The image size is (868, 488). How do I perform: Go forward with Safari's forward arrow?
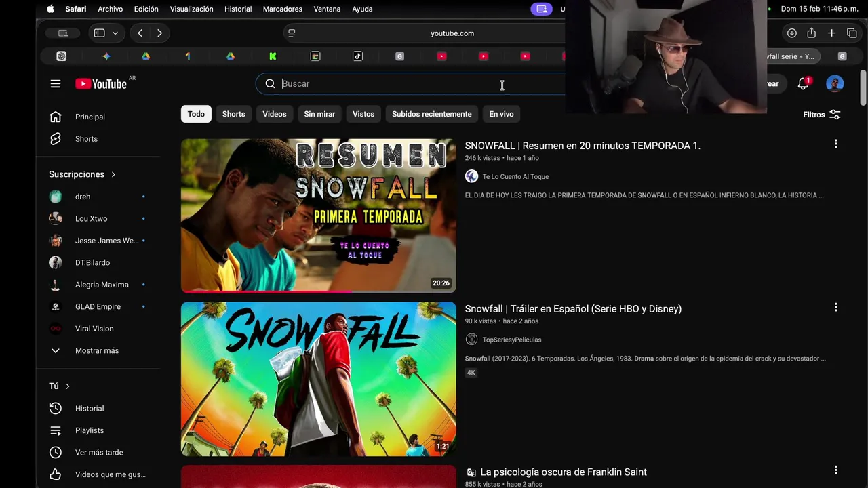(x=159, y=33)
